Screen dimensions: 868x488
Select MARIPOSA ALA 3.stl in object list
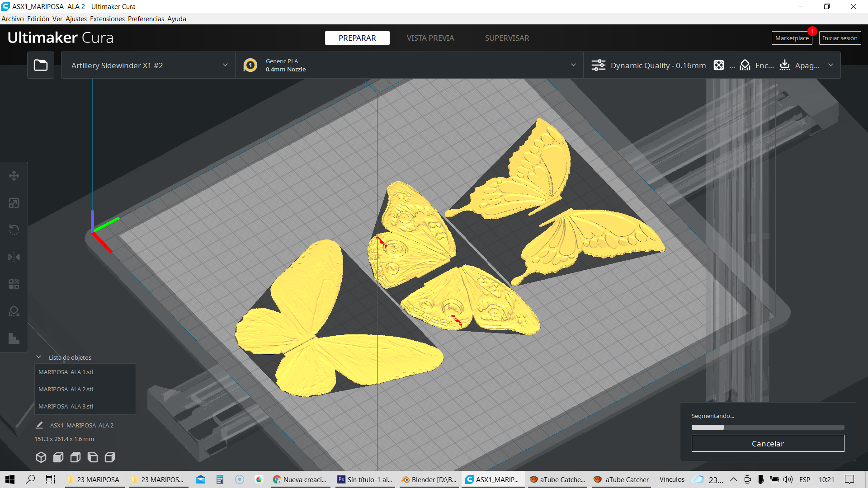click(x=66, y=406)
